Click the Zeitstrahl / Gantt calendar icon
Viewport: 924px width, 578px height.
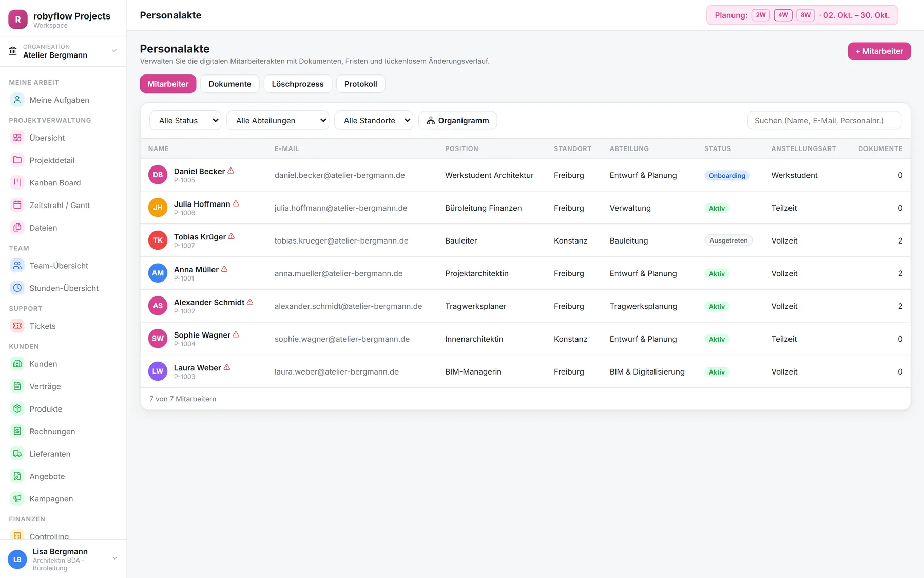17,205
